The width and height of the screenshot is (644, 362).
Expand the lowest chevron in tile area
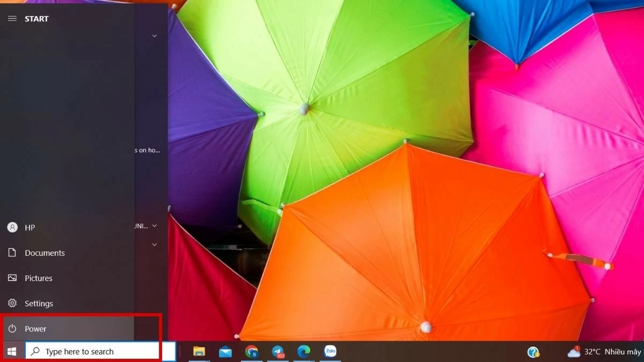(155, 245)
